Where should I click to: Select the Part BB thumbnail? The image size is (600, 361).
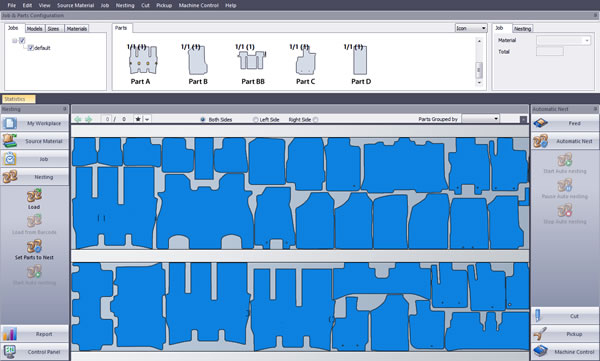click(251, 60)
